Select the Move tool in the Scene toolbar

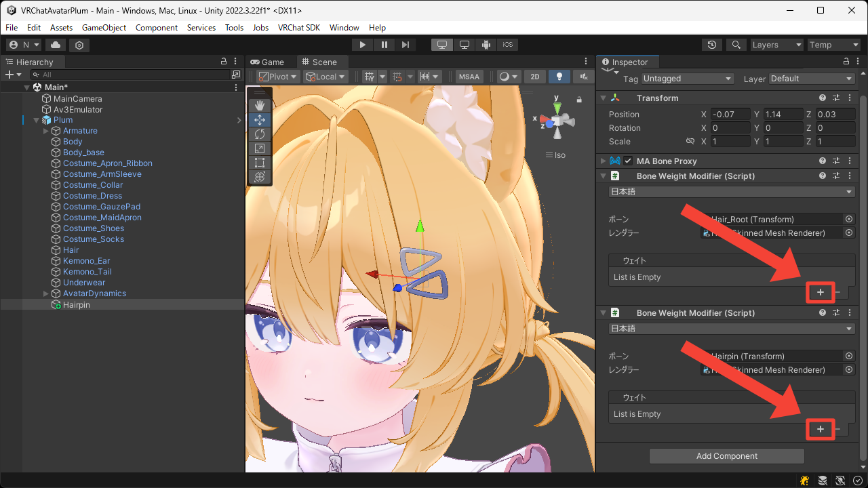click(260, 119)
